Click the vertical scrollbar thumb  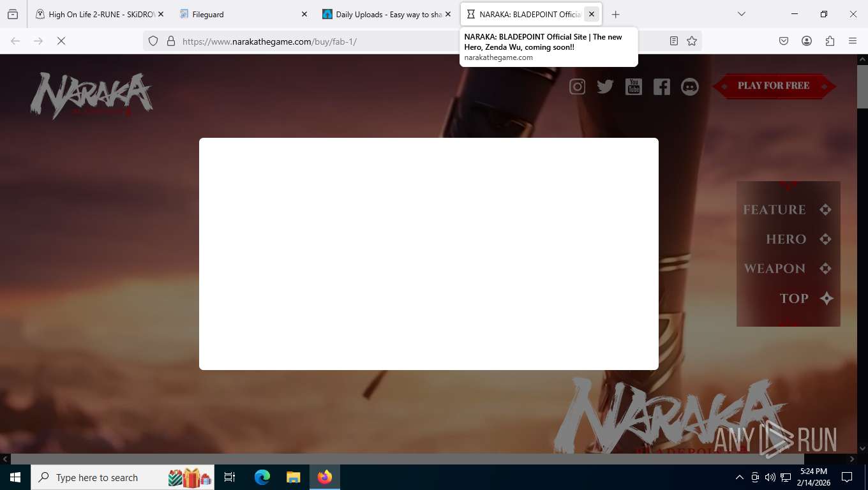(862, 86)
